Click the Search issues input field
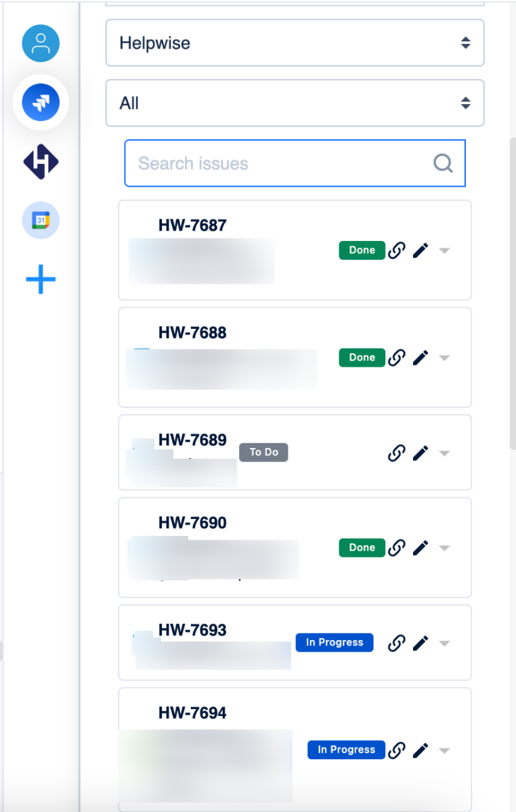 coord(271,163)
